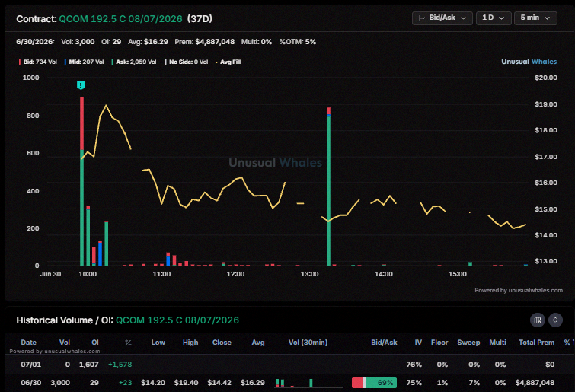The width and height of the screenshot is (575, 392).
Task: Toggle the Avg Fill legend line
Action: coord(228,62)
